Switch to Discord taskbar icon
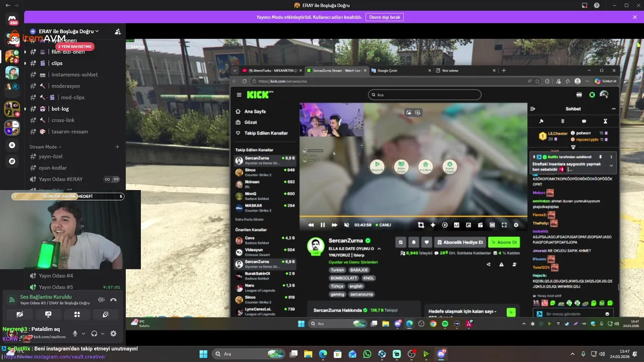This screenshot has width=644, height=362. pos(441,354)
